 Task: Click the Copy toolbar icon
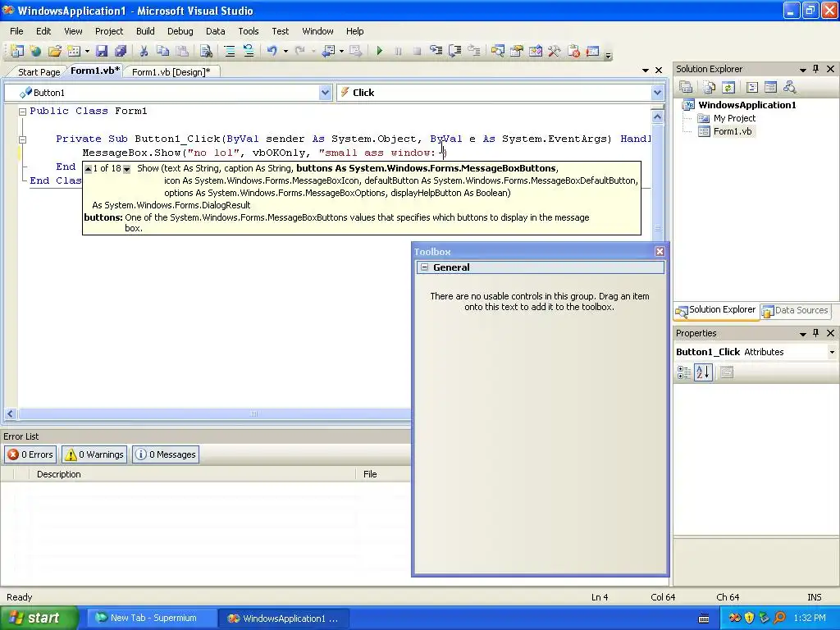click(163, 51)
